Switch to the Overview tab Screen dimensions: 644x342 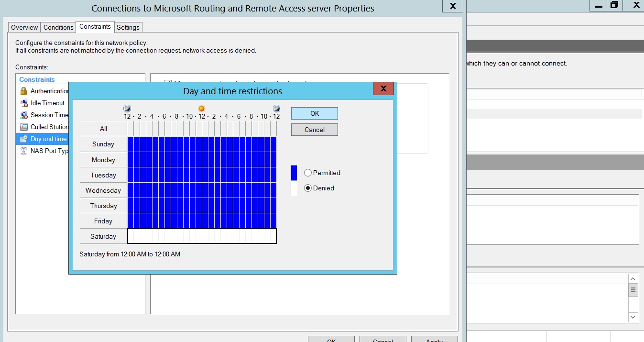(24, 27)
